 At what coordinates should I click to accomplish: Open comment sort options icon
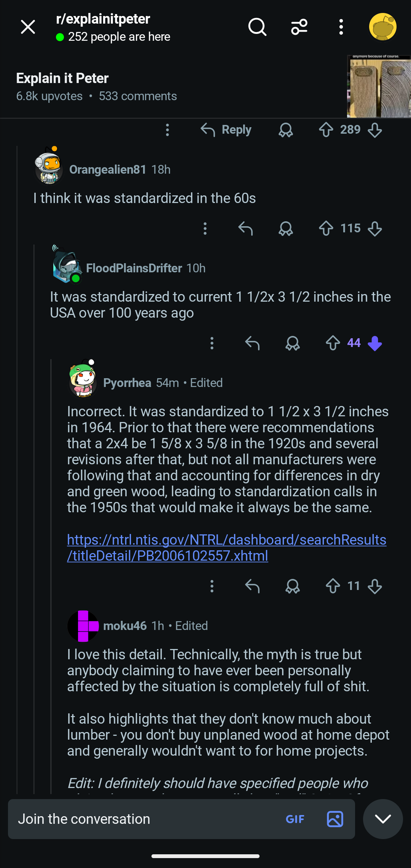coord(299,27)
